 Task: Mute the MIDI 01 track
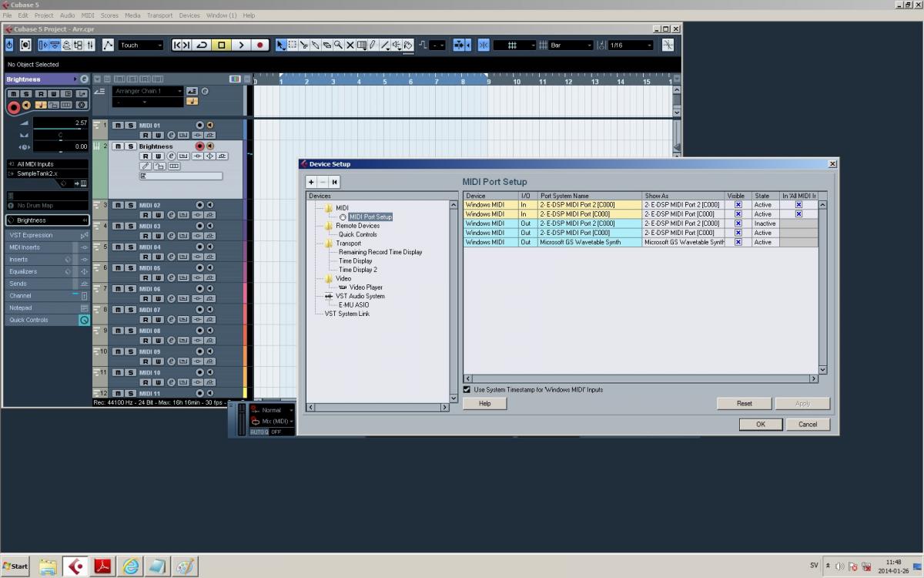(118, 125)
